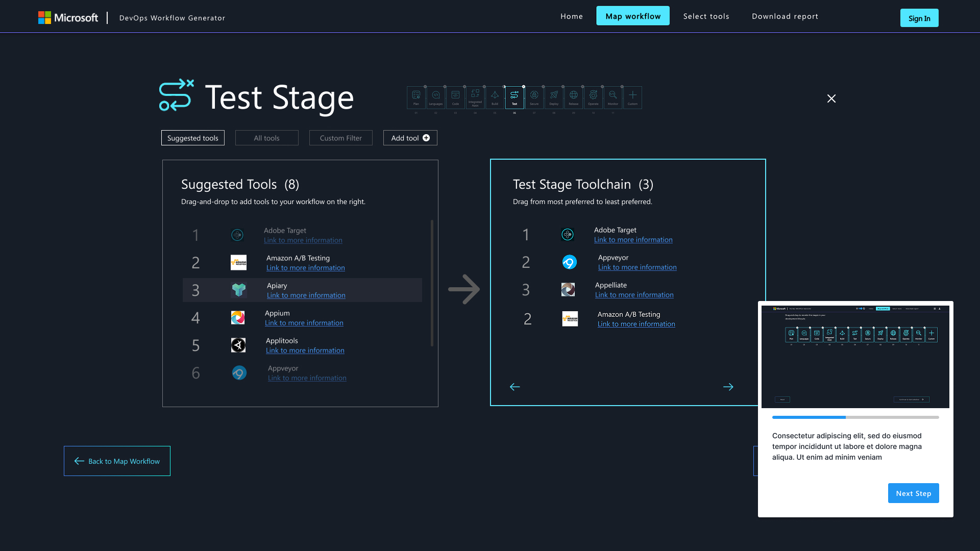Click the Apiary tool icon
Screen dimensions: 980x551
(238, 290)
